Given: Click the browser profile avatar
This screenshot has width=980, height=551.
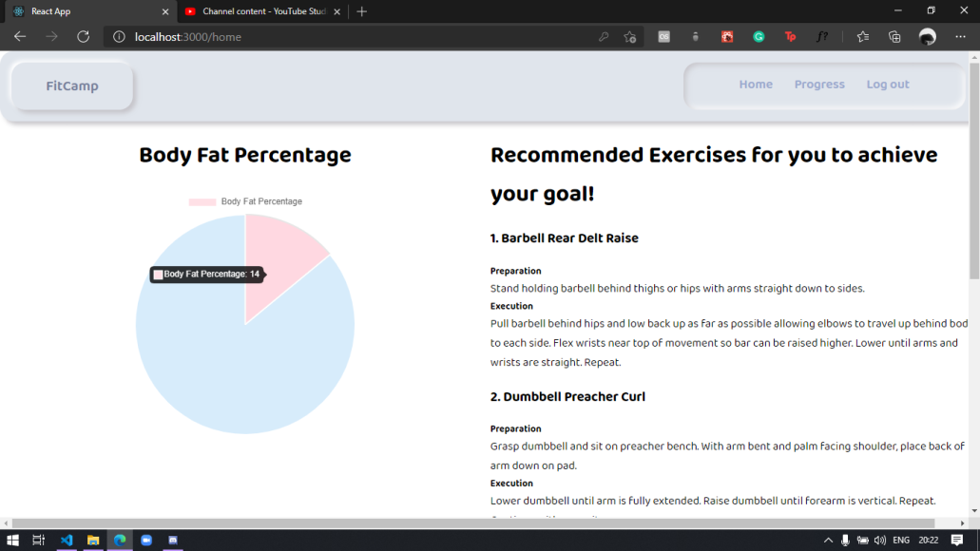Looking at the screenshot, I should tap(927, 36).
